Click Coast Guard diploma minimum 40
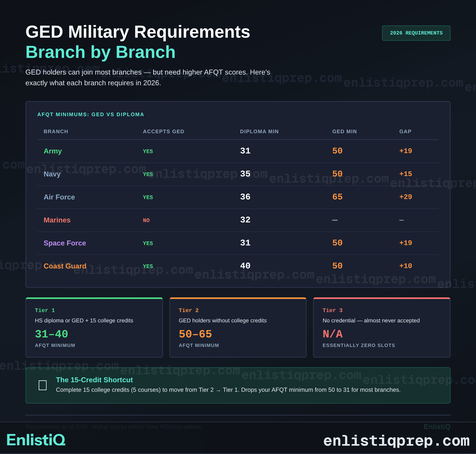476x454 pixels. (245, 266)
